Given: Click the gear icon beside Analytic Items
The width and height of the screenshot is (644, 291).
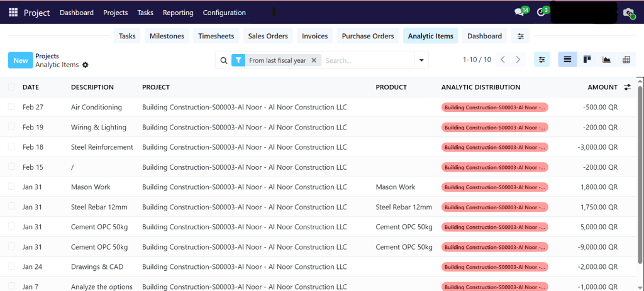Looking at the screenshot, I should 86,65.
